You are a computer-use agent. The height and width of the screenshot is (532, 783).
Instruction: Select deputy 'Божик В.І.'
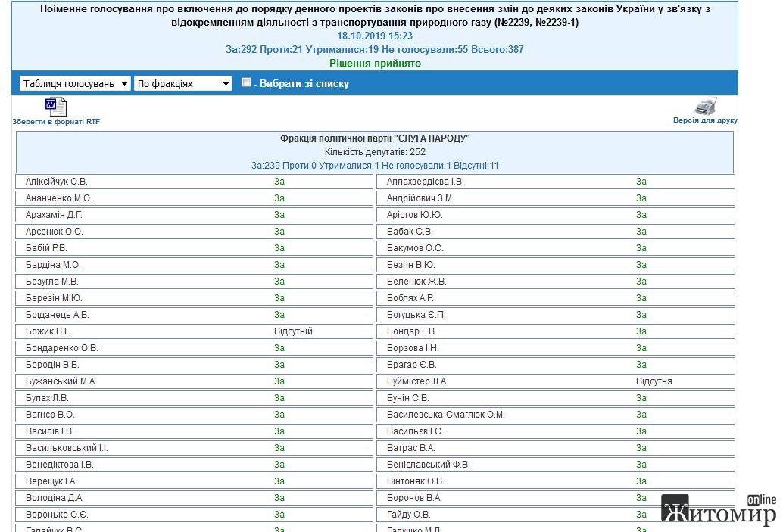coord(47,331)
